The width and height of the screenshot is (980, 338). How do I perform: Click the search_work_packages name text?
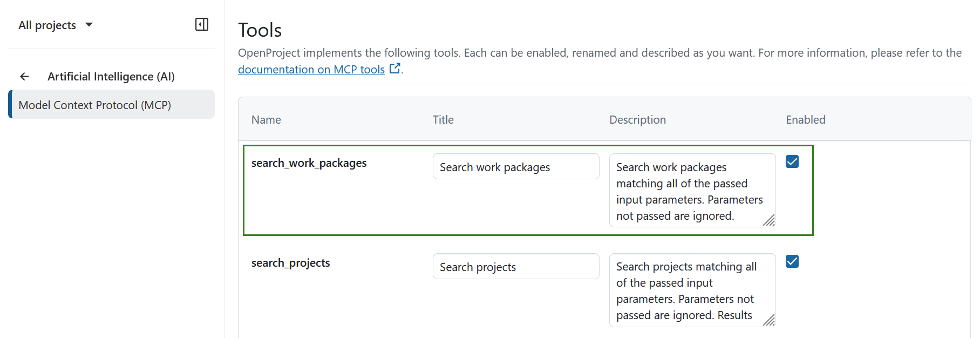[x=309, y=163]
